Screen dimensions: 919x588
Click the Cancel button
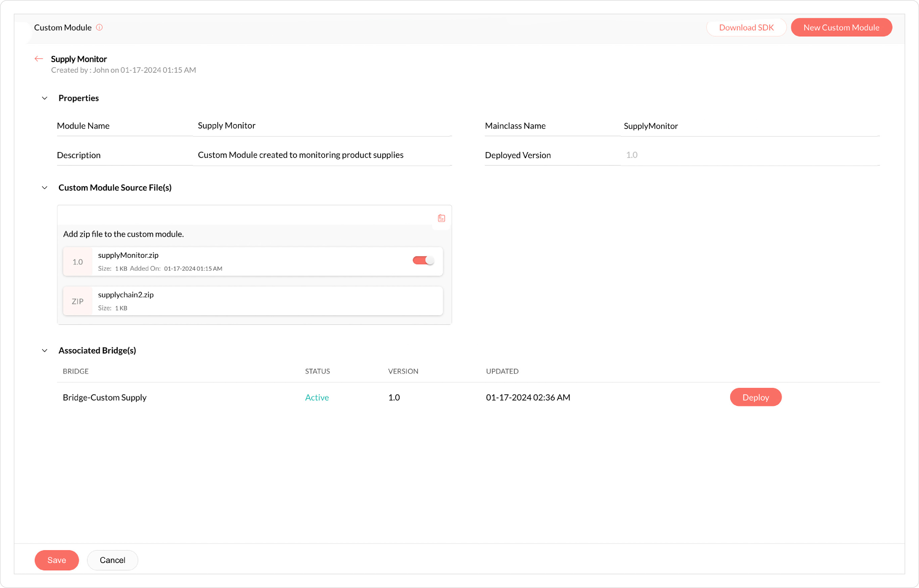point(112,560)
